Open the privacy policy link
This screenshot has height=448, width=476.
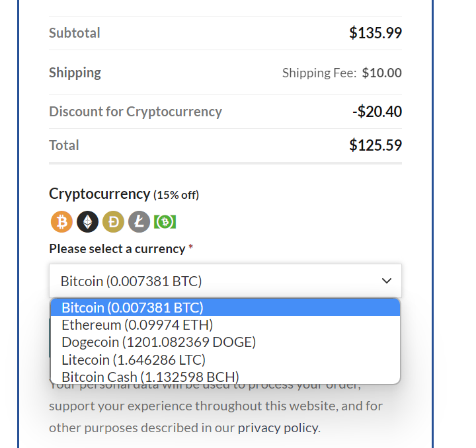(x=279, y=428)
